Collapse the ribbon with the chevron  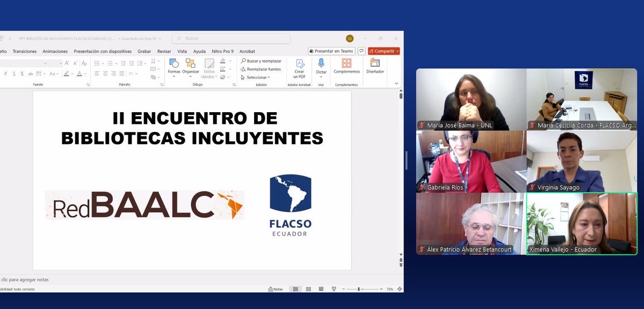pyautogui.click(x=396, y=83)
